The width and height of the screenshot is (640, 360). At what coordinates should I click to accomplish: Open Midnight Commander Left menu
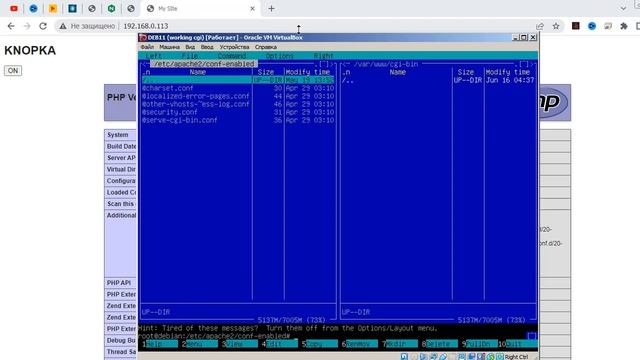(154, 56)
